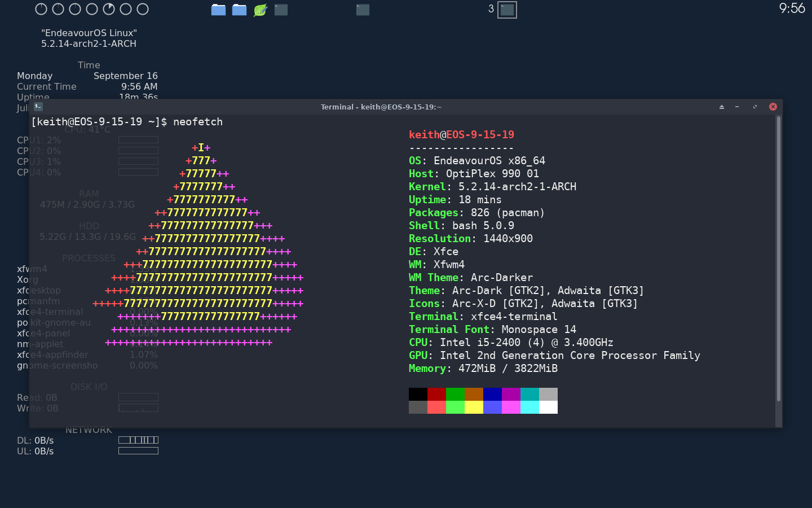Click the download graph bar beside DL
The image size is (812, 508).
tap(138, 440)
